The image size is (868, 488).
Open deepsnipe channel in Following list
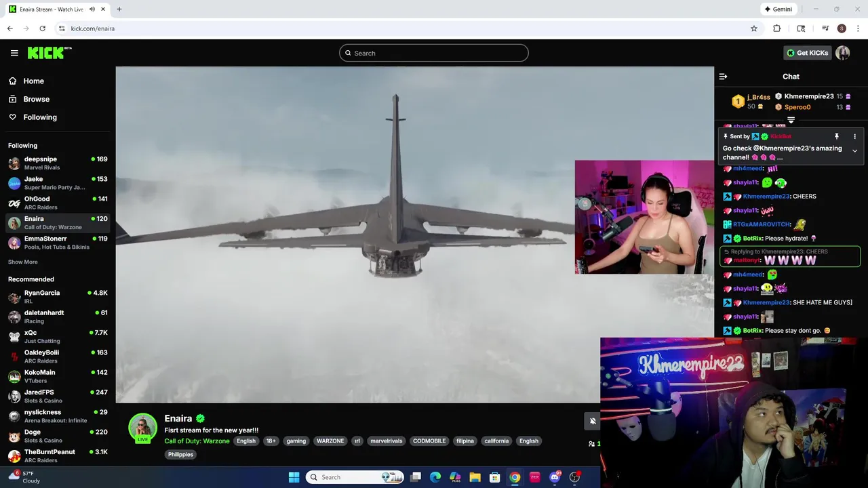point(58,163)
